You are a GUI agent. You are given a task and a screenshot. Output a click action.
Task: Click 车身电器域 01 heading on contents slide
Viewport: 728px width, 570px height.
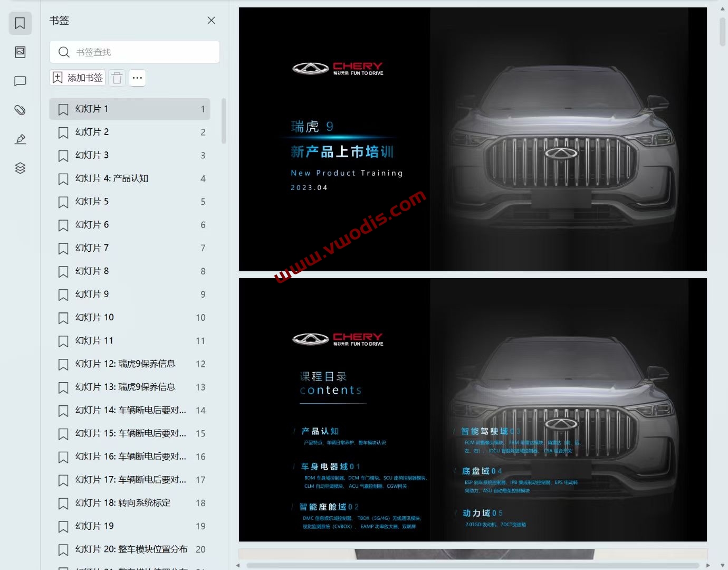click(330, 467)
